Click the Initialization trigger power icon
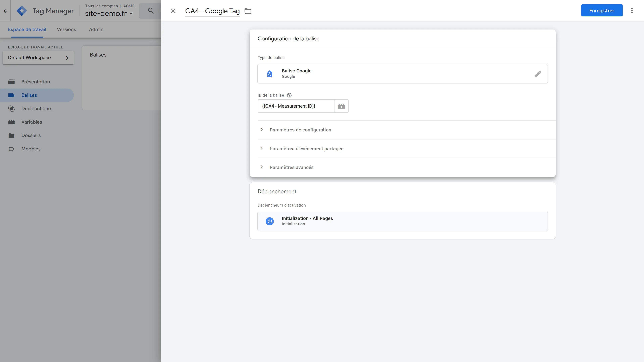 coord(270,221)
